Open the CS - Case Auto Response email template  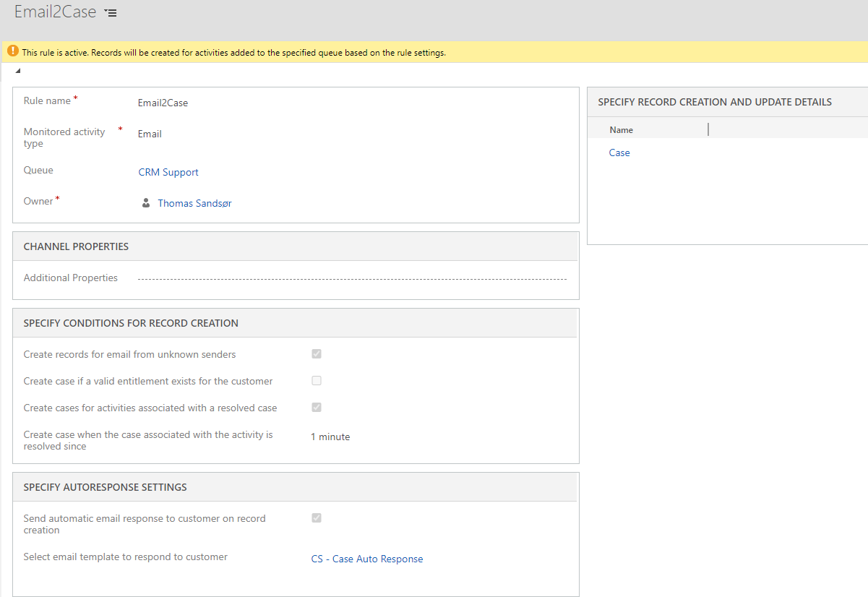point(366,558)
